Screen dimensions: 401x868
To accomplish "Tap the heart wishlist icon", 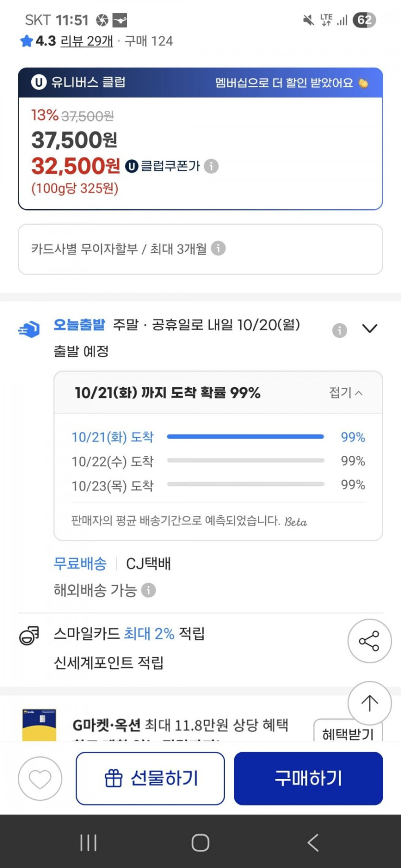I will coord(40,778).
